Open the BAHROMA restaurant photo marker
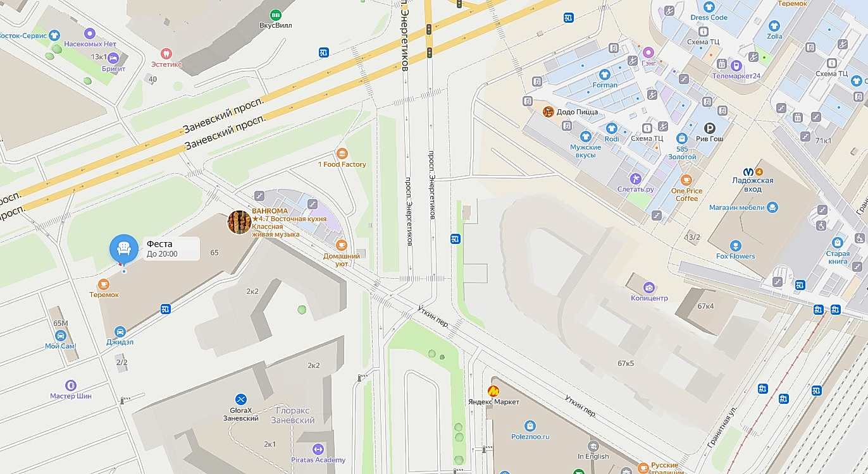Image resolution: width=868 pixels, height=474 pixels. tap(239, 222)
